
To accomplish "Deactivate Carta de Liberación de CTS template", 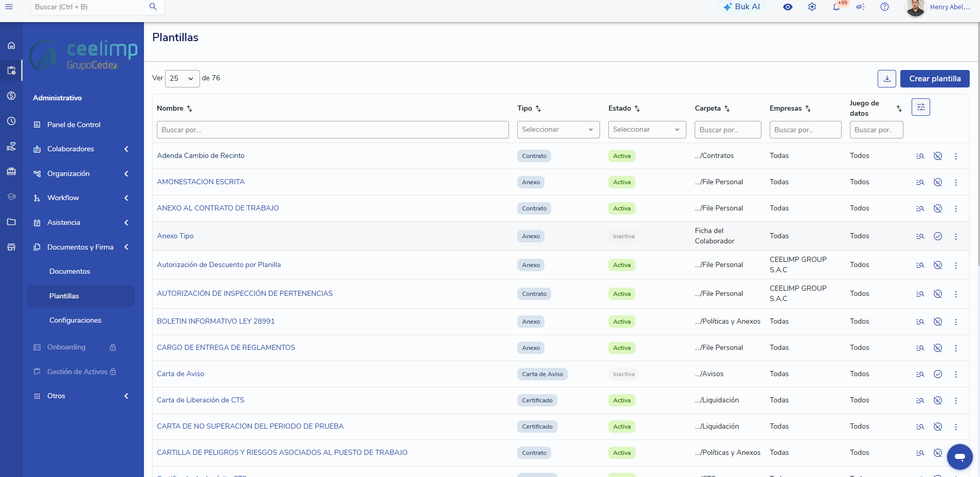I will 938,400.
